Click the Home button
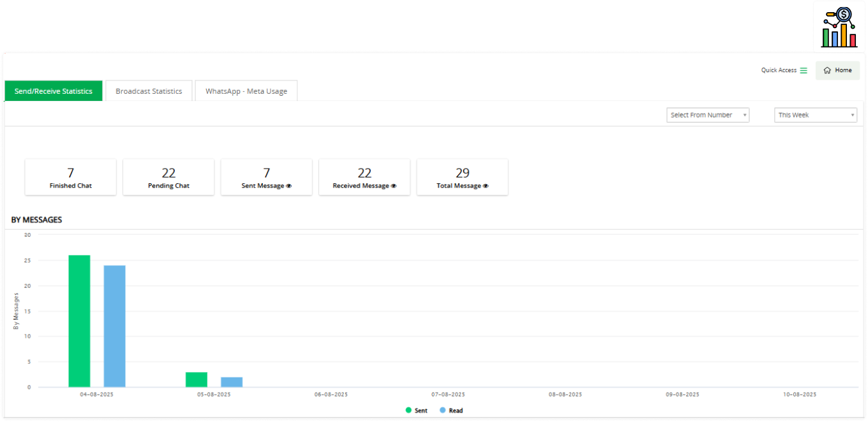The image size is (868, 422). tap(838, 70)
